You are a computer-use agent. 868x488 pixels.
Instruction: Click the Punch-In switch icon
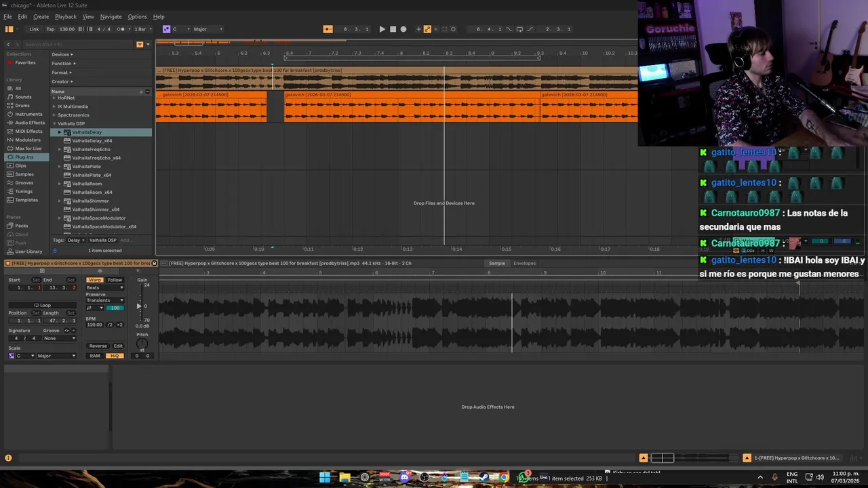509,29
